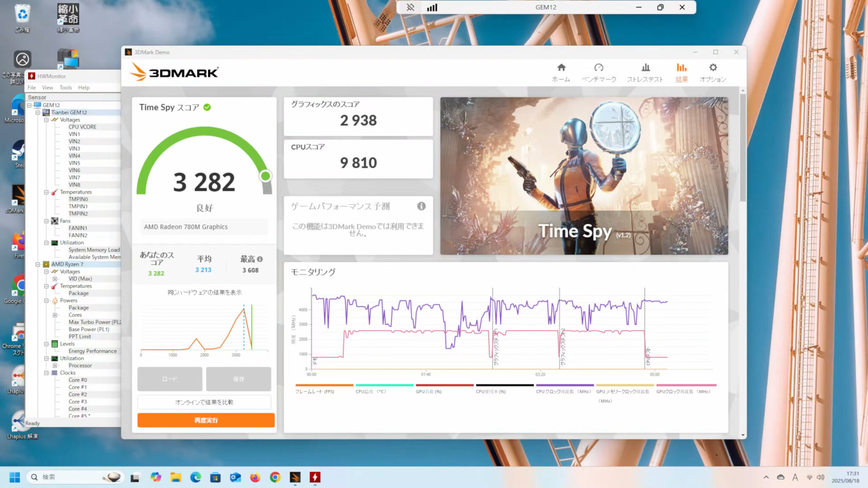Open Task View from taskbar
The width and height of the screenshot is (868, 488).
pyautogui.click(x=135, y=477)
